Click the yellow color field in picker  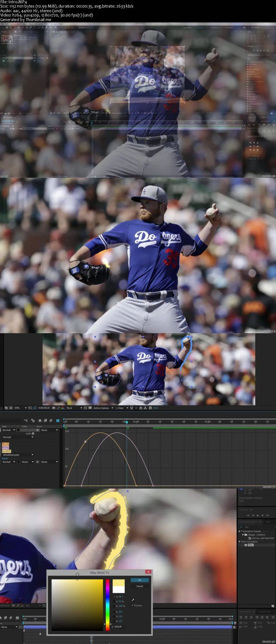77,605
